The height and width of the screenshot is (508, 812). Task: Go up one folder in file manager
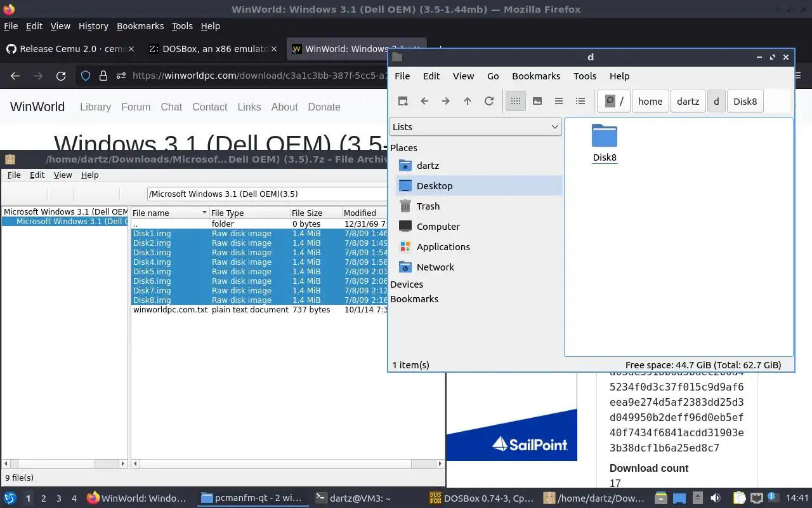468,101
